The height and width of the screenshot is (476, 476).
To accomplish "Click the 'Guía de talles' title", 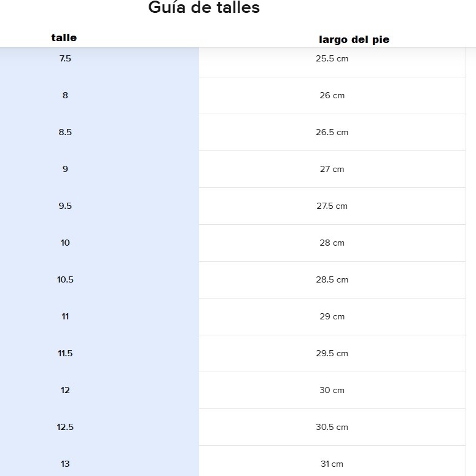I will point(204,8).
